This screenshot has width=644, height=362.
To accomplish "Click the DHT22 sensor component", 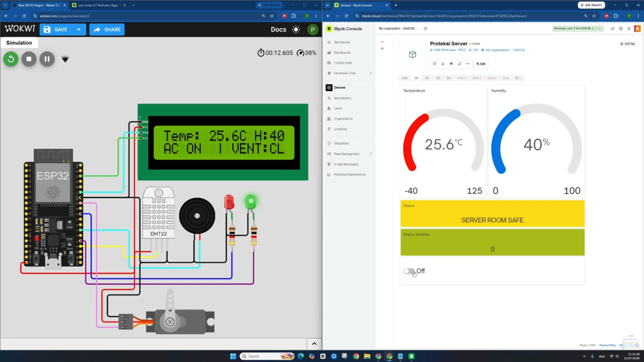I will (x=159, y=212).
